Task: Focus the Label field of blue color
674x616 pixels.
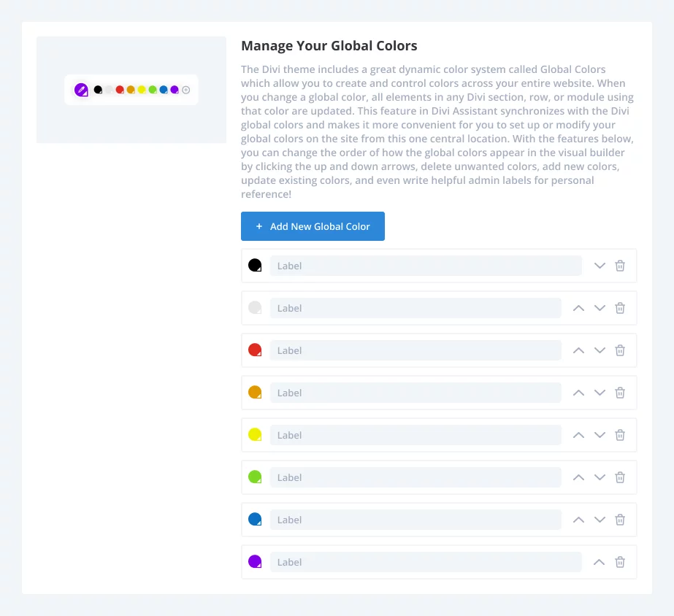Action: tap(415, 520)
